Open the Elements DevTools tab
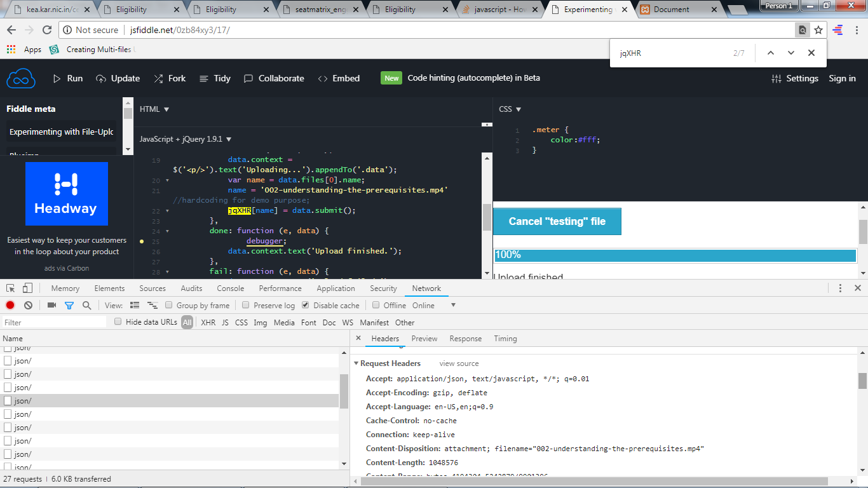Screen dimensions: 868x488 (x=109, y=288)
